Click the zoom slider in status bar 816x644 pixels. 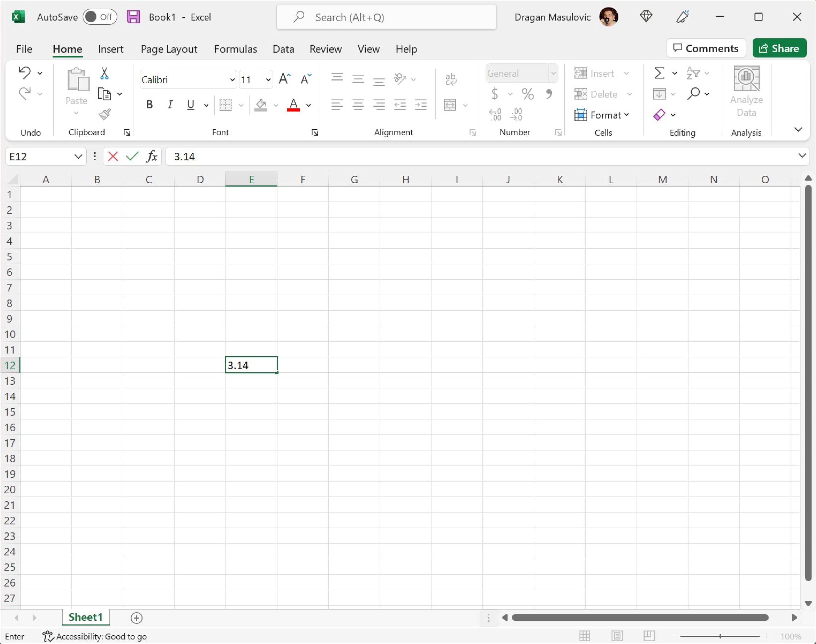tap(720, 636)
